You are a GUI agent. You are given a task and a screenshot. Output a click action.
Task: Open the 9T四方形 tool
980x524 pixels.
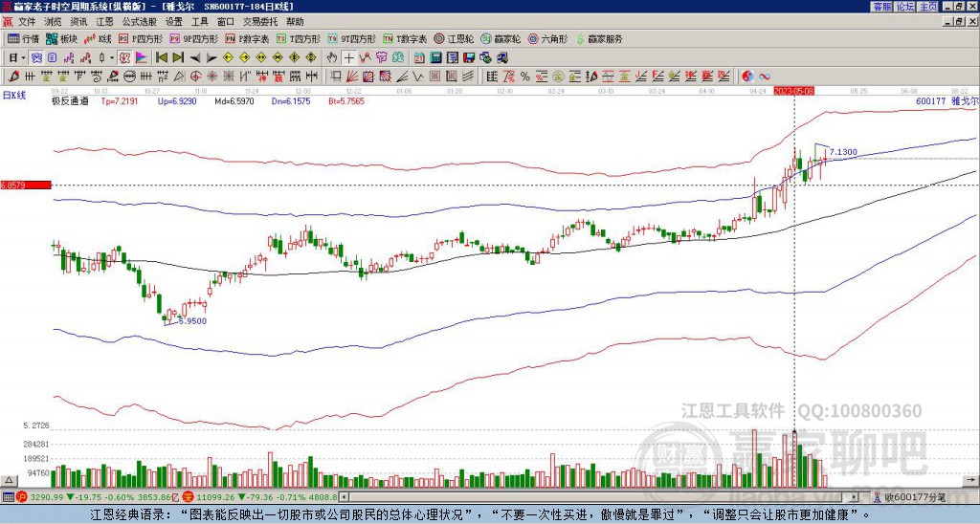[352, 38]
